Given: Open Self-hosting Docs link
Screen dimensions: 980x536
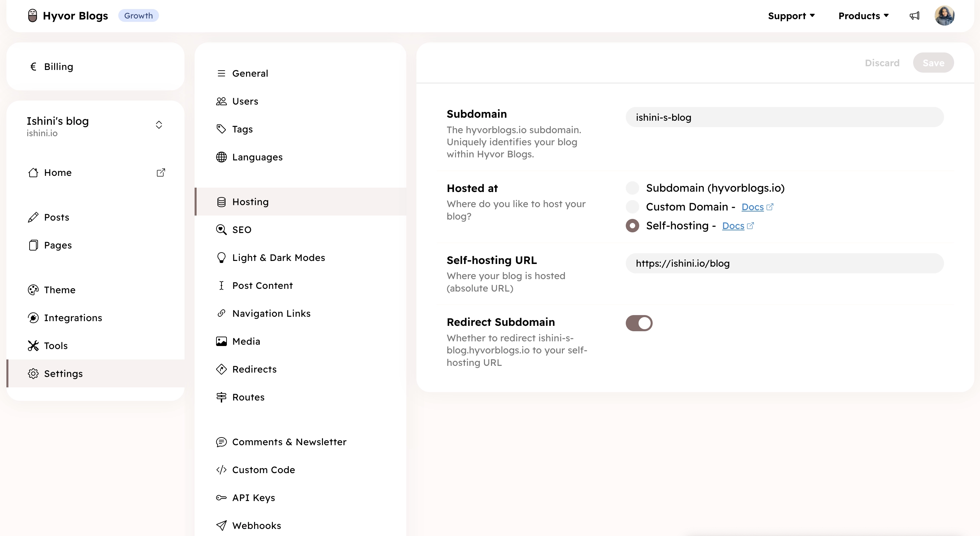Looking at the screenshot, I should [738, 226].
